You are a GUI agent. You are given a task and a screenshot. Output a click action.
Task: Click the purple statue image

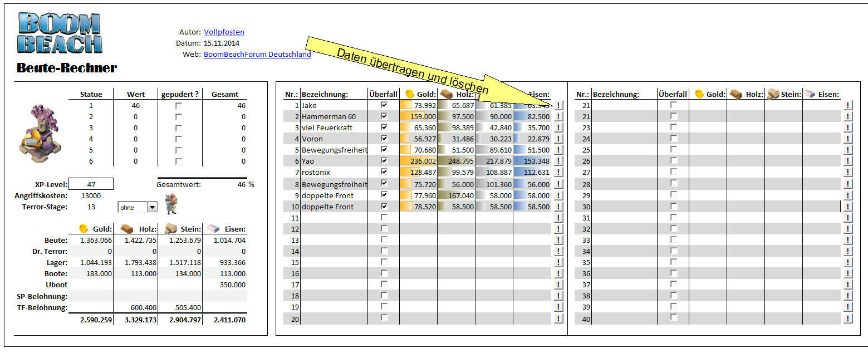coord(36,135)
